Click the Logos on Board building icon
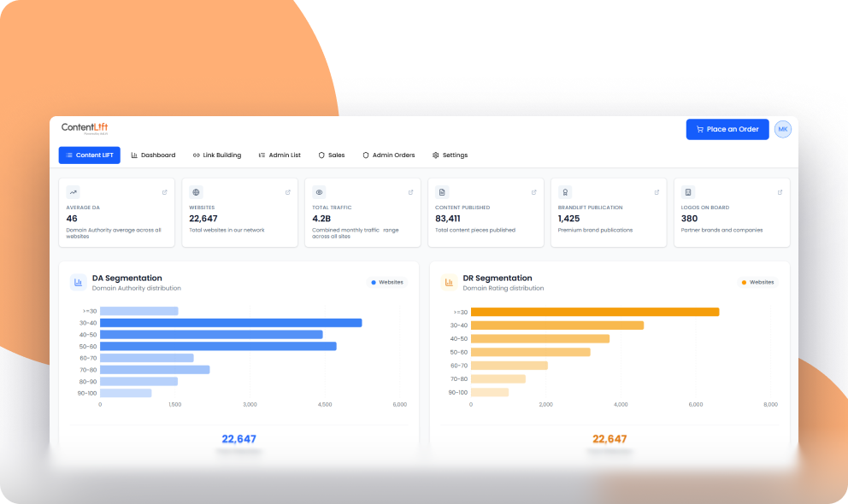 [x=688, y=192]
